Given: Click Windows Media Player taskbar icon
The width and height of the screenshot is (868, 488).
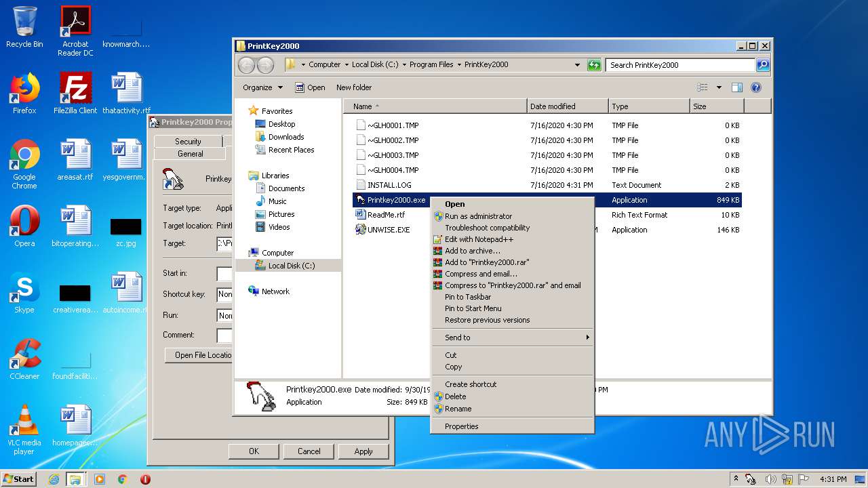Looking at the screenshot, I should coord(100,479).
